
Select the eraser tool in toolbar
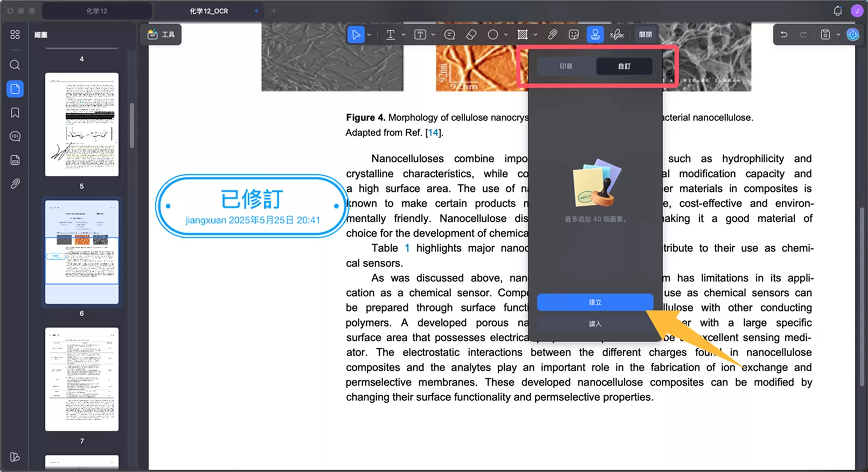(x=471, y=34)
